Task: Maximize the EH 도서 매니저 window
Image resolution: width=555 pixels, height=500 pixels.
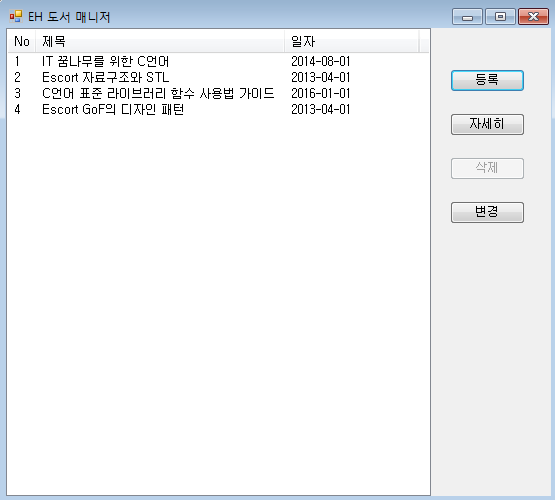Action: tap(500, 17)
